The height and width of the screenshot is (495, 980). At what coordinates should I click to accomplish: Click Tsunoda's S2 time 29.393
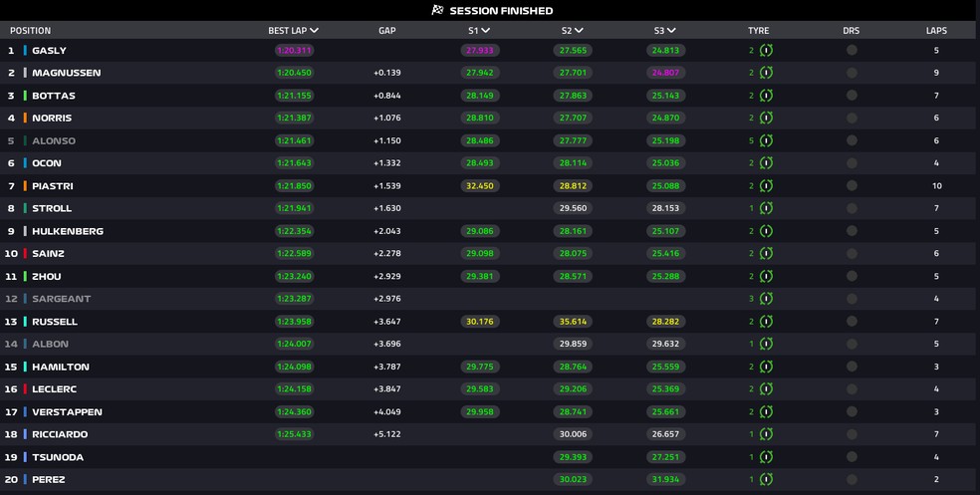click(573, 457)
